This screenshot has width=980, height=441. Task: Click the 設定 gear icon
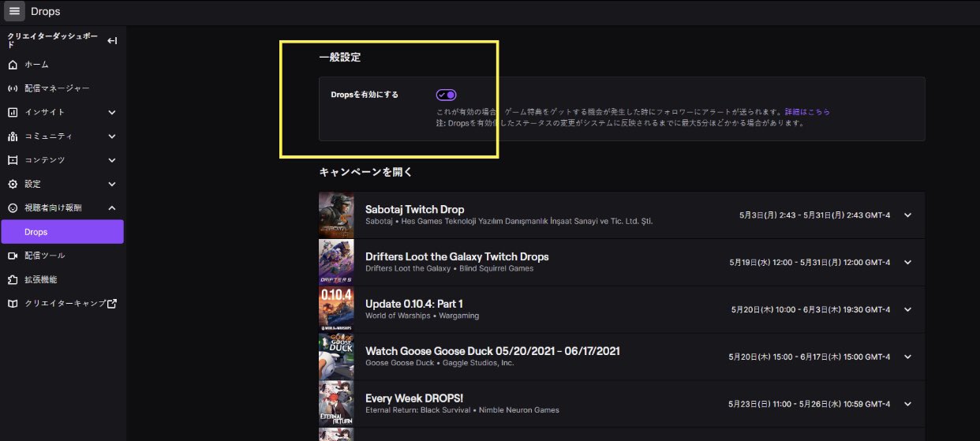(13, 184)
